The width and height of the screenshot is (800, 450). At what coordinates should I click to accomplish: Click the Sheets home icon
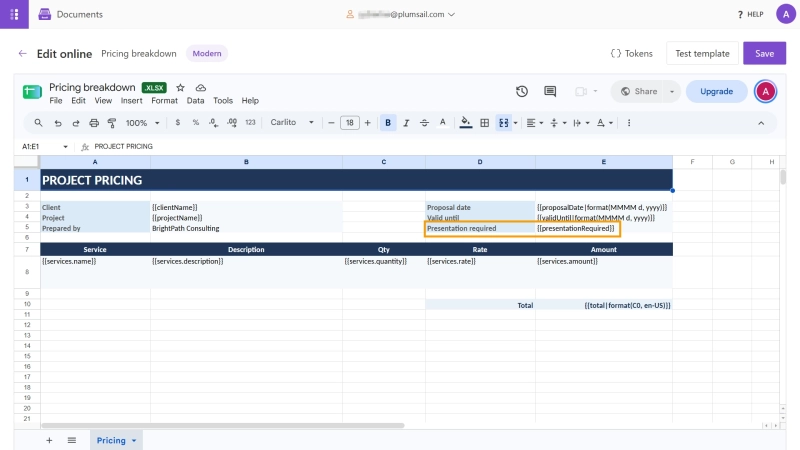point(32,92)
